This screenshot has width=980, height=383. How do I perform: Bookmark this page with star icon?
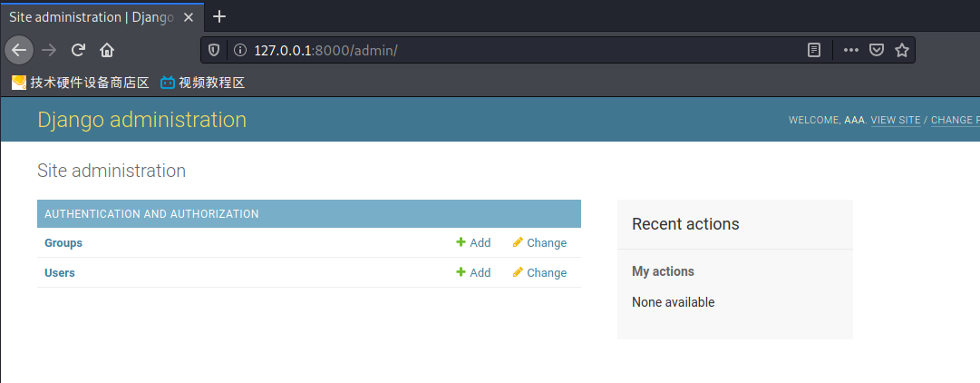[x=901, y=50]
